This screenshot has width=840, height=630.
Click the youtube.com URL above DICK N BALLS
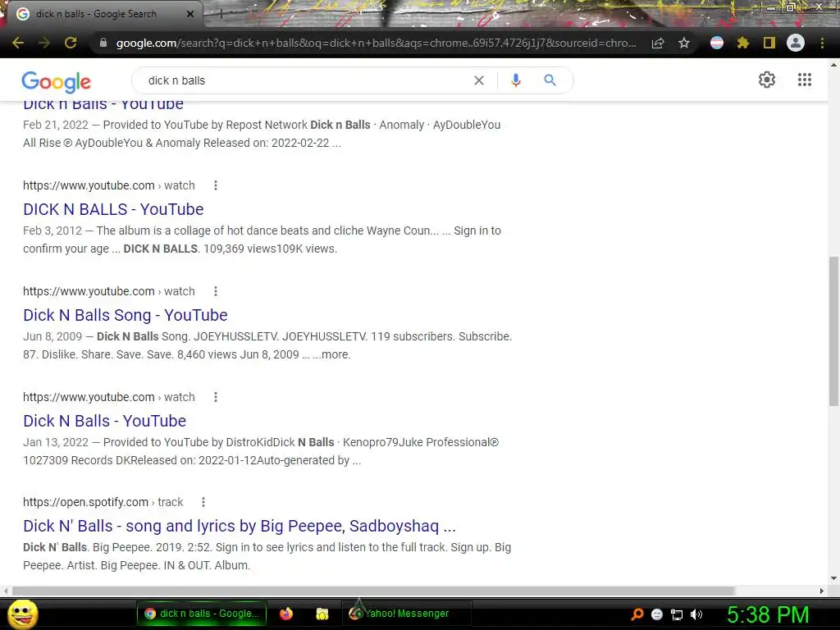point(109,185)
